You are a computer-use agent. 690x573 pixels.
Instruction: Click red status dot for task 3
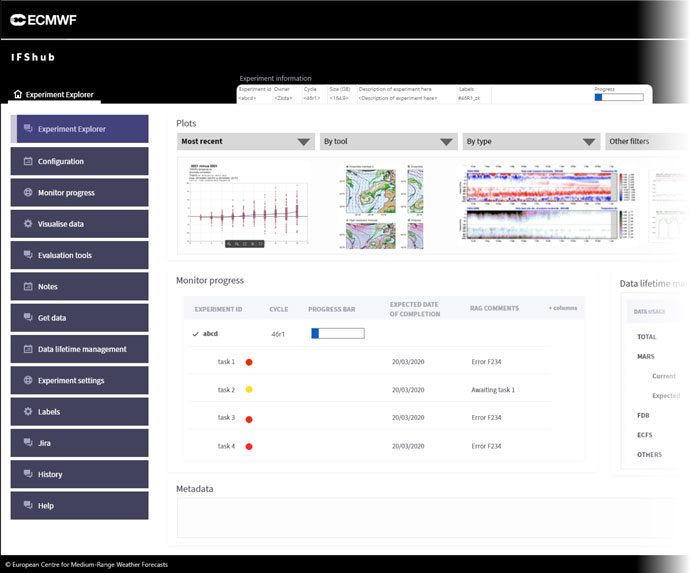pyautogui.click(x=249, y=419)
